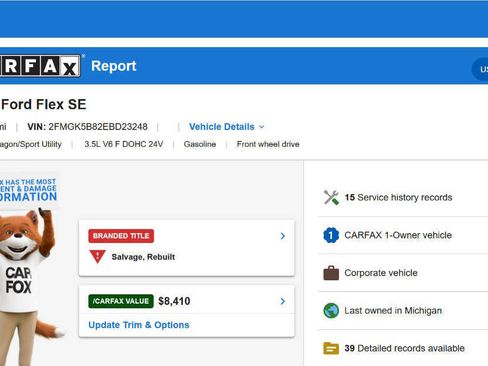Click the rounded button at header right edge
Viewport: 488px width, 366px height.
click(x=480, y=69)
